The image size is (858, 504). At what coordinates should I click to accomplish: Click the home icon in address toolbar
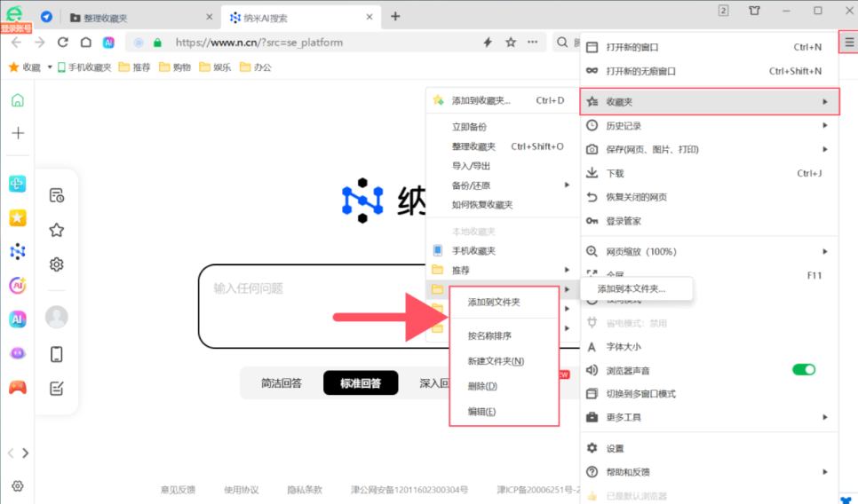[85, 42]
